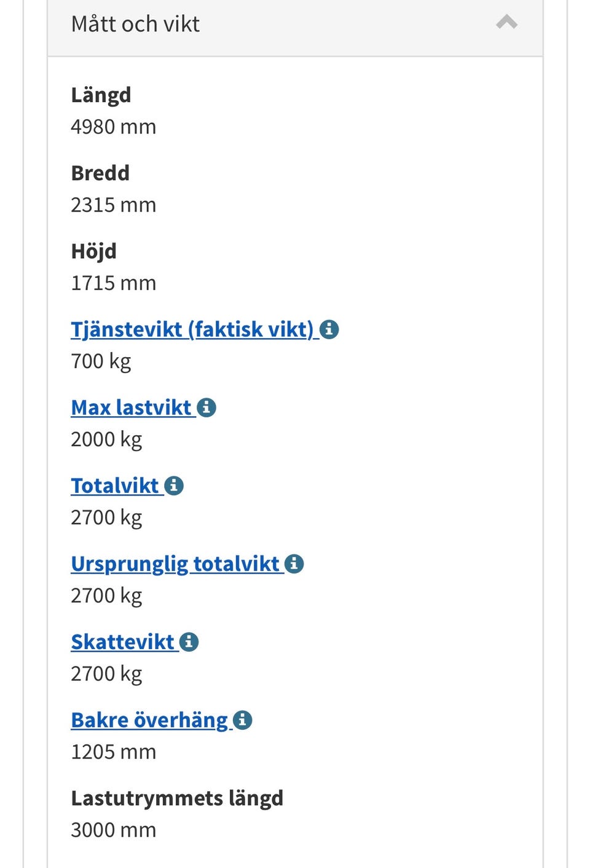Show info for Ursprunglig totalvikt icon
Image resolution: width=590 pixels, height=868 pixels.
(x=294, y=564)
